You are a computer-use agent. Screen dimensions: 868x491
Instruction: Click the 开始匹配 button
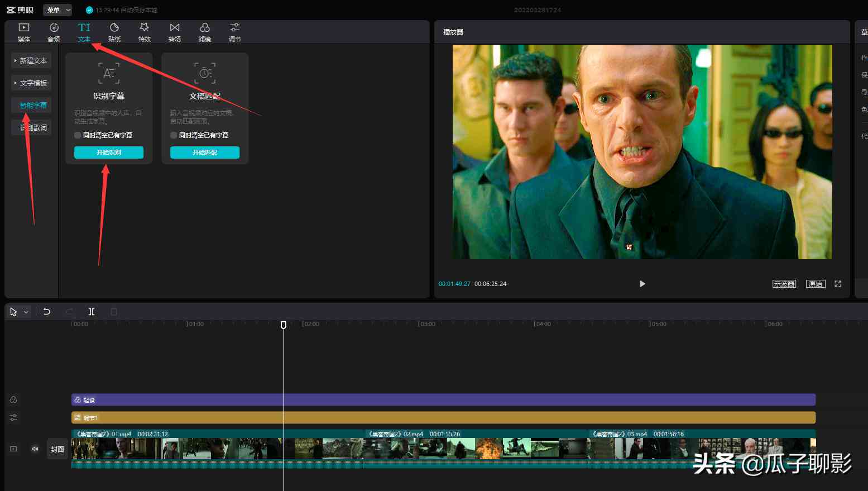click(x=205, y=152)
